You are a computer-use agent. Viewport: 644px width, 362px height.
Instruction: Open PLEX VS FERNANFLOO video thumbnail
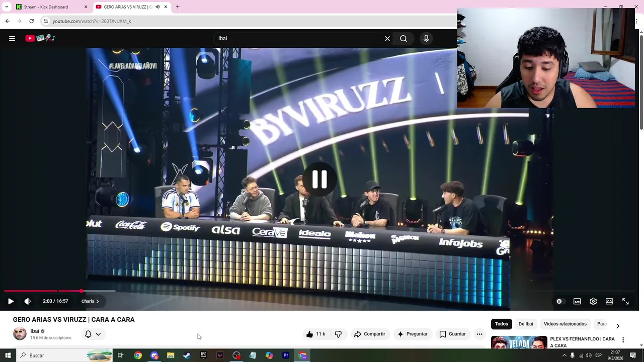[519, 342]
